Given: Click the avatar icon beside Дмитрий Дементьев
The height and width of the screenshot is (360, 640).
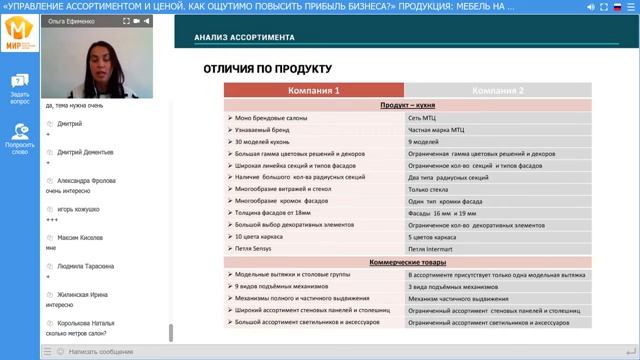Looking at the screenshot, I should tap(50, 152).
